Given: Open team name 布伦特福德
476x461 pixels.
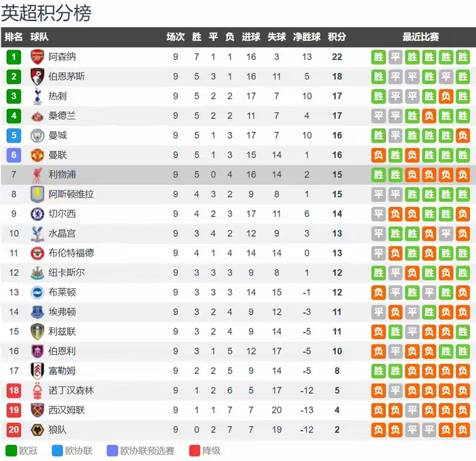Looking at the screenshot, I should (x=71, y=253).
